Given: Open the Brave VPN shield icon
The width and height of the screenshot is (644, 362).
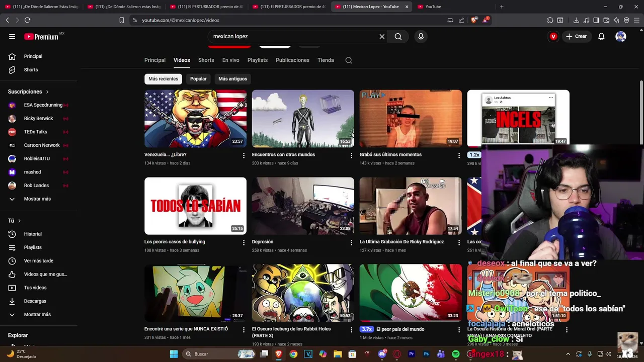Looking at the screenshot, I should pos(626,20).
